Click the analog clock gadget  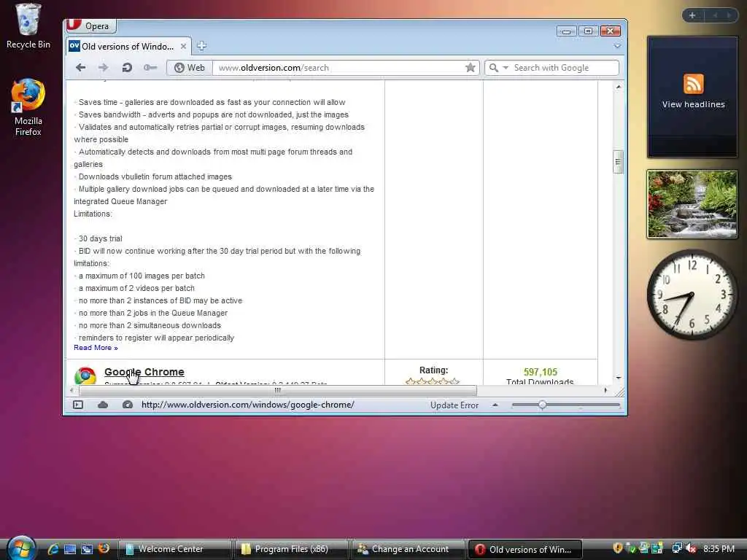coord(692,295)
